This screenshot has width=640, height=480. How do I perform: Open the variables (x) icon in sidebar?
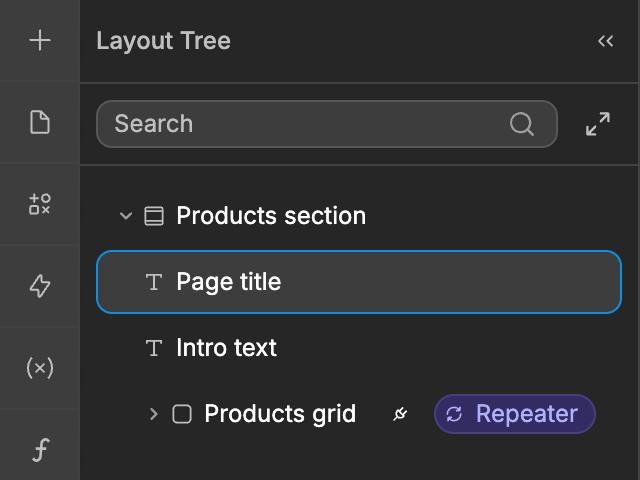click(40, 368)
